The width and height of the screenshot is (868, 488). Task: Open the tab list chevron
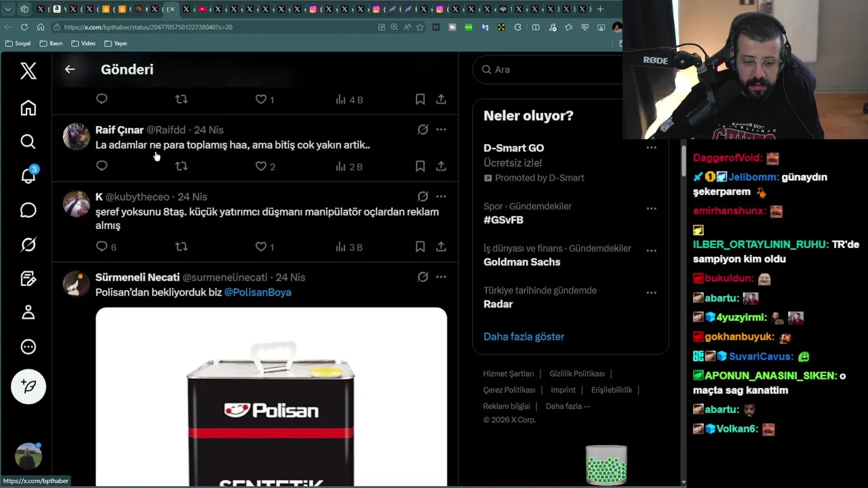click(x=8, y=9)
